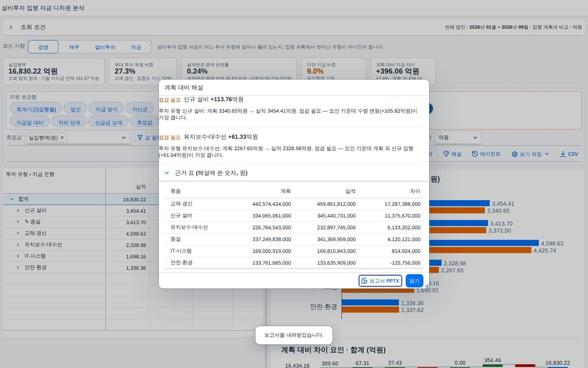The height and width of the screenshot is (368, 588).
Task: Close the 계획 대비 해설 dialog with 닫기
Action: 414,281
